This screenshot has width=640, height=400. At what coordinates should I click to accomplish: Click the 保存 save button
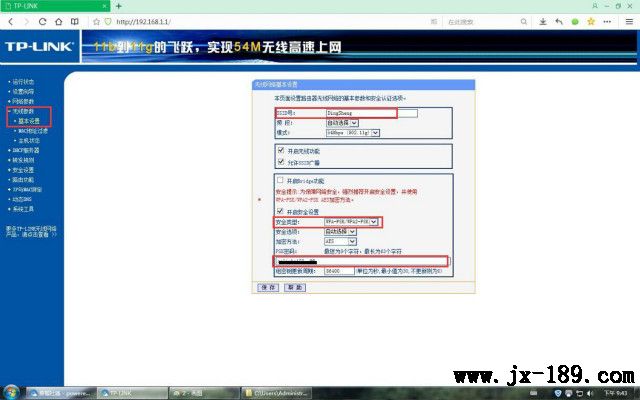[268, 287]
